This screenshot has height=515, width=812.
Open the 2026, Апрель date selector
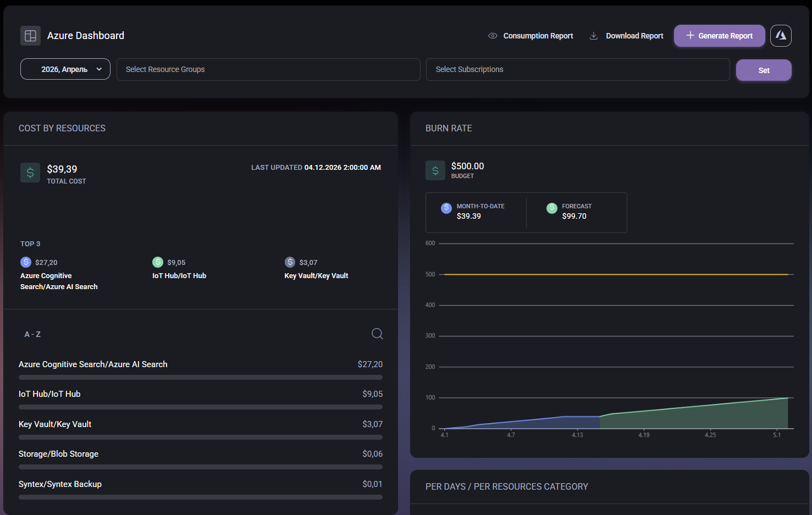(x=65, y=69)
